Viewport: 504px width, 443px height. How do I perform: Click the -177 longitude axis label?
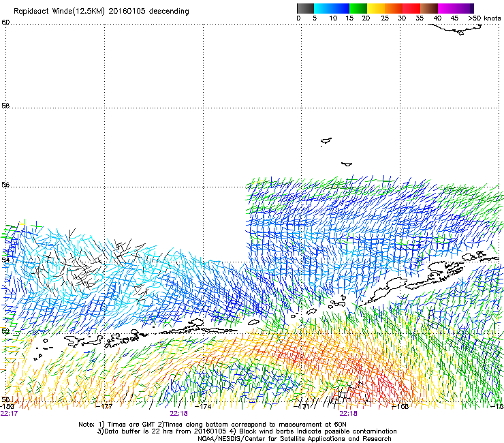pyautogui.click(x=104, y=406)
